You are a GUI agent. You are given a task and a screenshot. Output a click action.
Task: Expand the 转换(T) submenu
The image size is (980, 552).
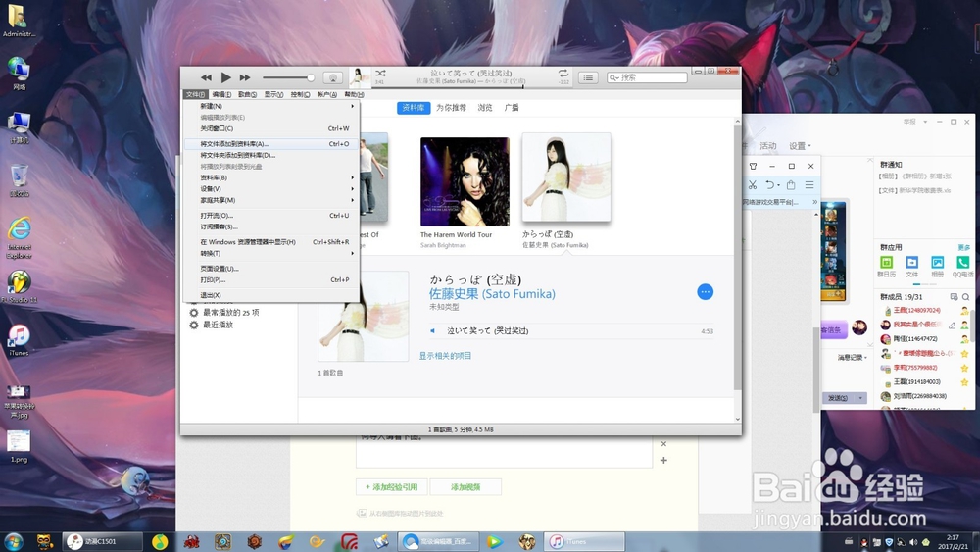point(270,253)
